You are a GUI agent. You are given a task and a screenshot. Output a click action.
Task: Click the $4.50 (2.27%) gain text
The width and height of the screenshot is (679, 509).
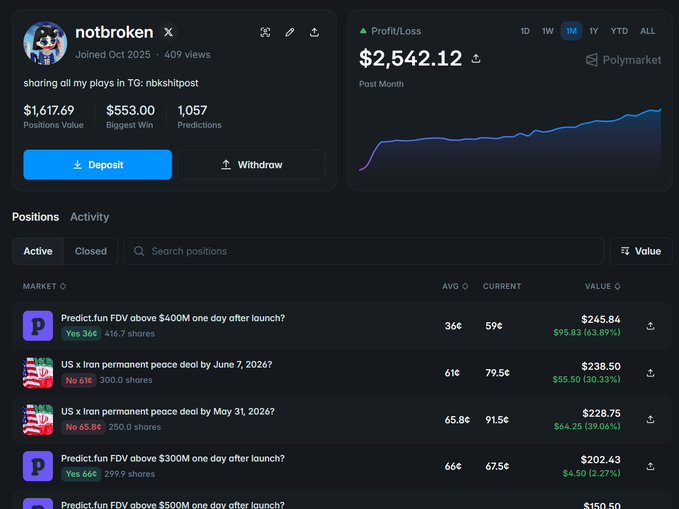tap(592, 473)
